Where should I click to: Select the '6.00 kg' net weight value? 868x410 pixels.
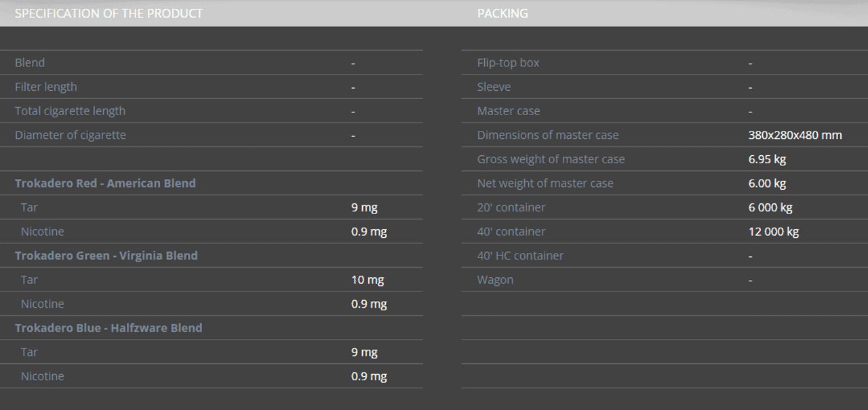(768, 183)
